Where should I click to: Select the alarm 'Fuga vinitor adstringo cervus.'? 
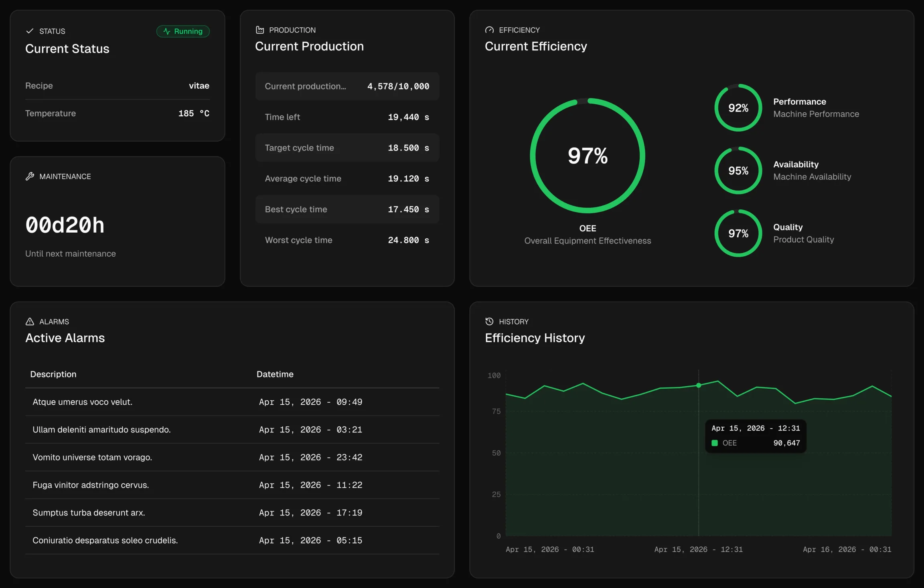tap(232, 485)
